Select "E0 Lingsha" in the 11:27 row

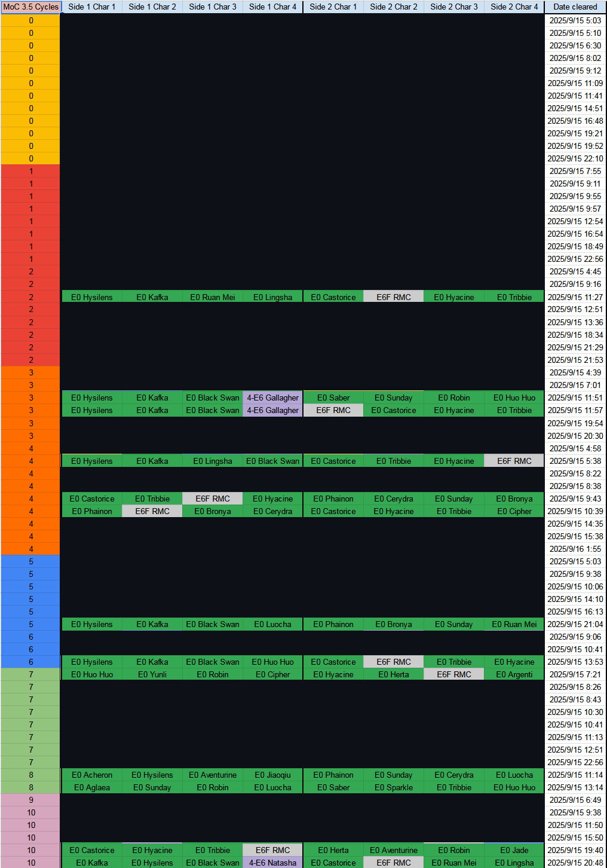click(x=273, y=297)
